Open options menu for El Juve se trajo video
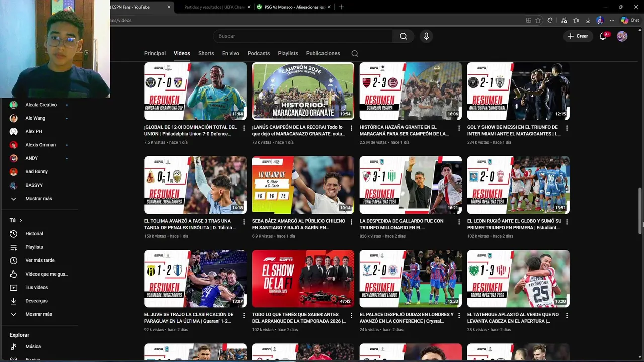Viewport: 644px width, 362px height. 244,315
